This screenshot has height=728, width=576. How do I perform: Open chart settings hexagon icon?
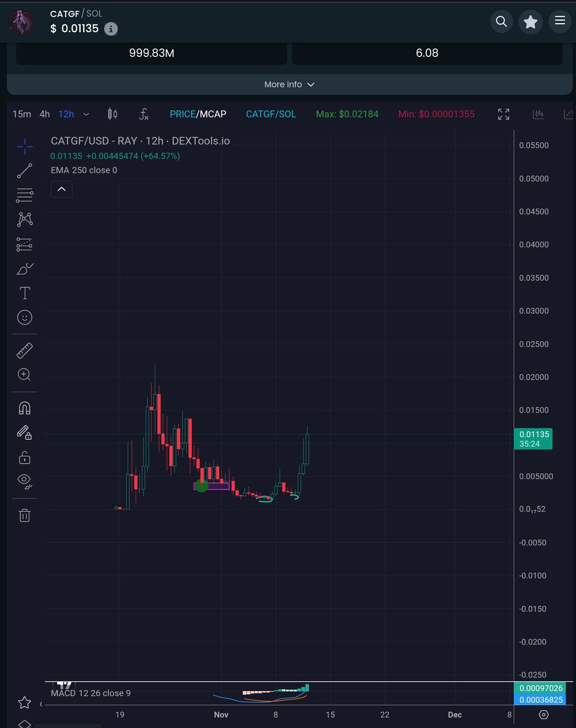pos(544,715)
